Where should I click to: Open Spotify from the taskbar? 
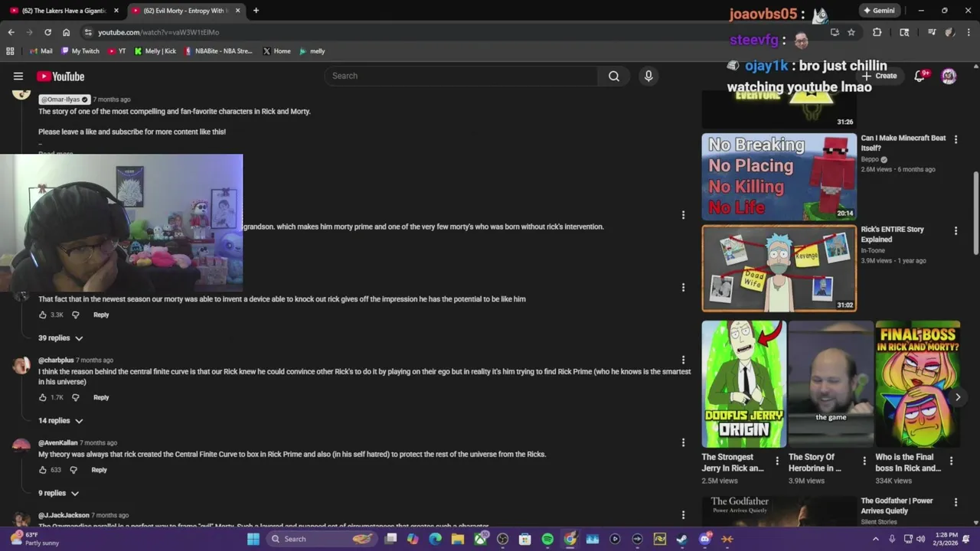pos(547,539)
